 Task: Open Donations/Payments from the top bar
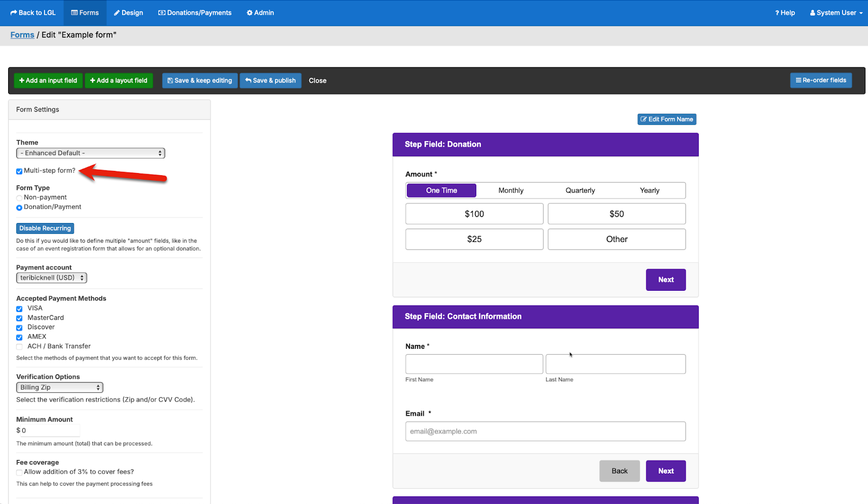coord(195,12)
